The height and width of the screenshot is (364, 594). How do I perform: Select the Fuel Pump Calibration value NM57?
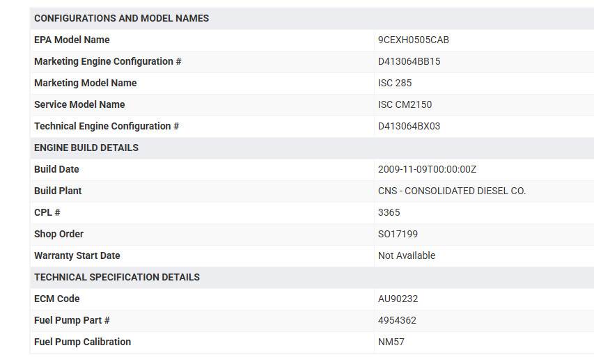pyautogui.click(x=391, y=342)
